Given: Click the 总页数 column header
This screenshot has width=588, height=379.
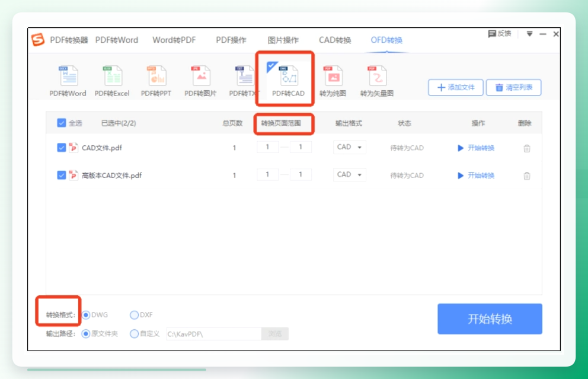Looking at the screenshot, I should (x=232, y=123).
